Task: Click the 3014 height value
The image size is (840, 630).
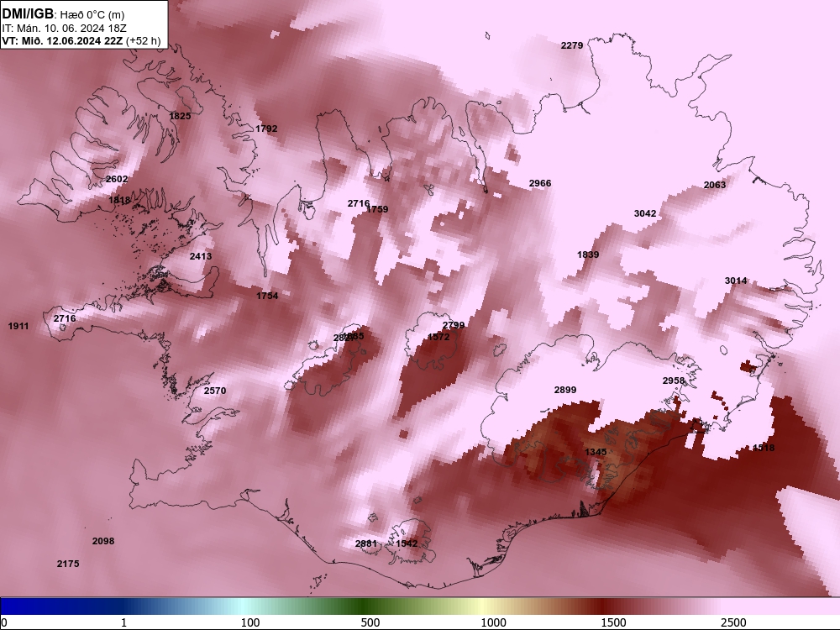Action: (736, 281)
